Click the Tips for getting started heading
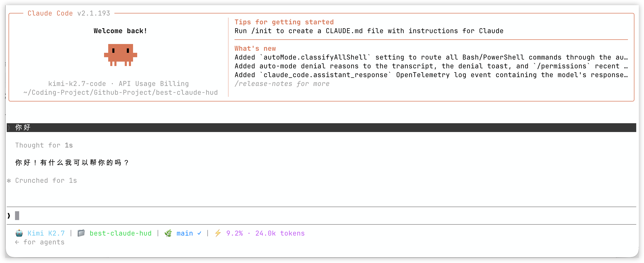 pos(284,22)
